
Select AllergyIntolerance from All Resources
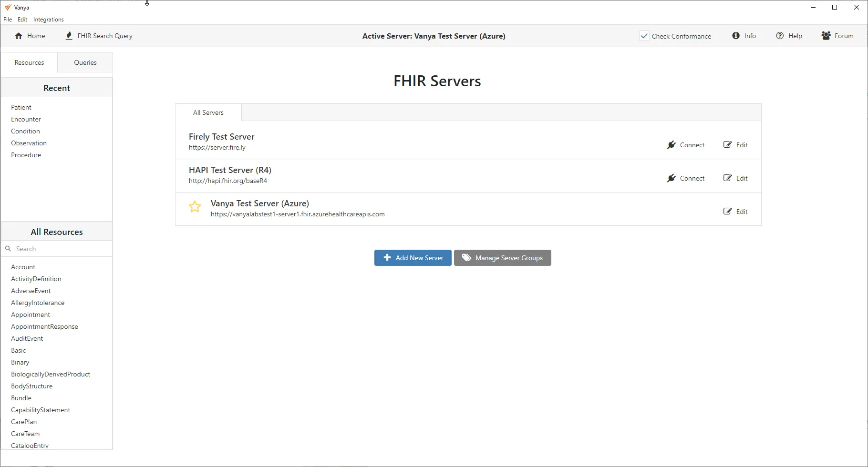point(38,303)
